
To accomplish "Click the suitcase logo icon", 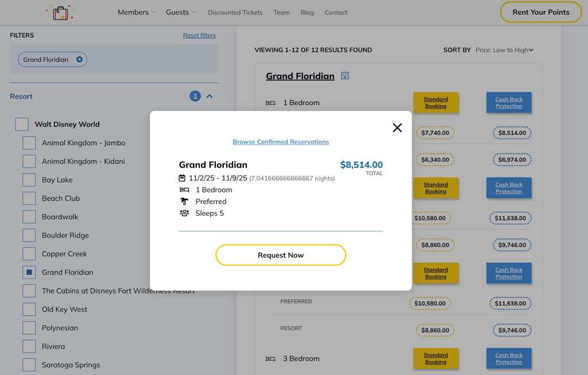I will (x=60, y=12).
